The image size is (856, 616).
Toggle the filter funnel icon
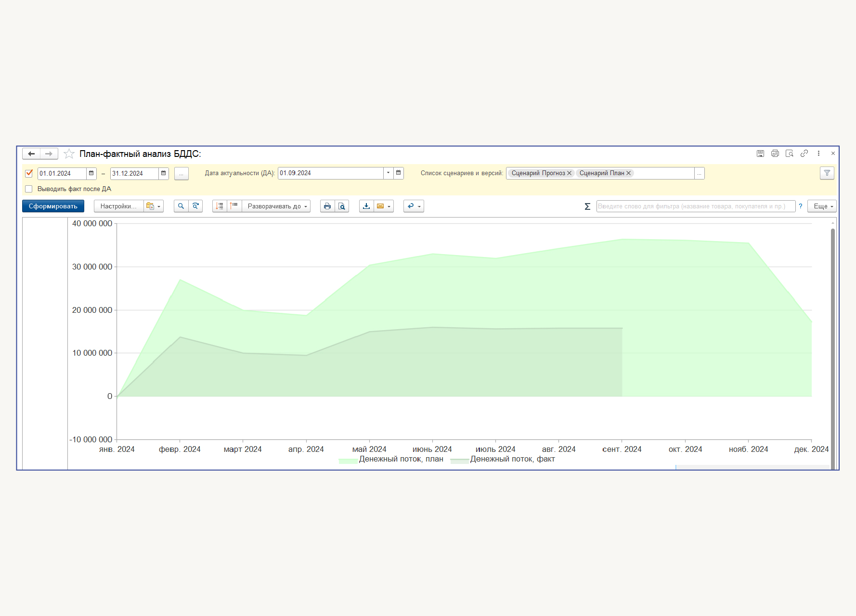[x=827, y=173]
